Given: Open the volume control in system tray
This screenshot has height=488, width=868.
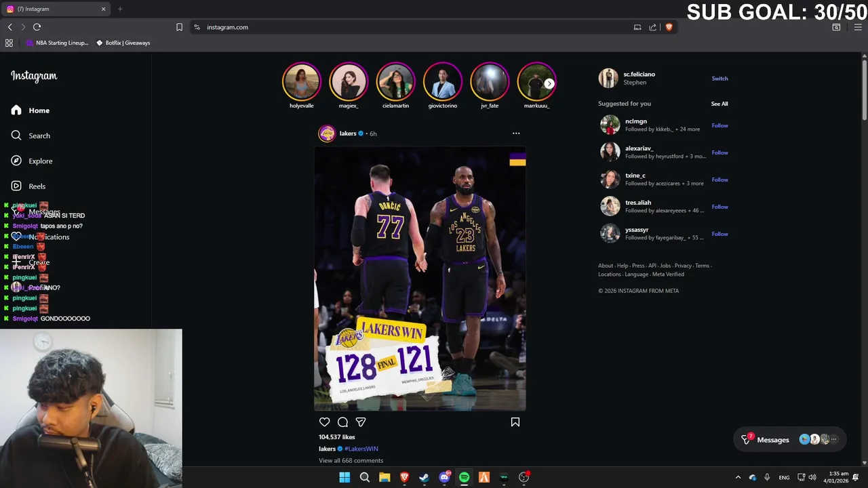Looking at the screenshot, I should [x=812, y=477].
